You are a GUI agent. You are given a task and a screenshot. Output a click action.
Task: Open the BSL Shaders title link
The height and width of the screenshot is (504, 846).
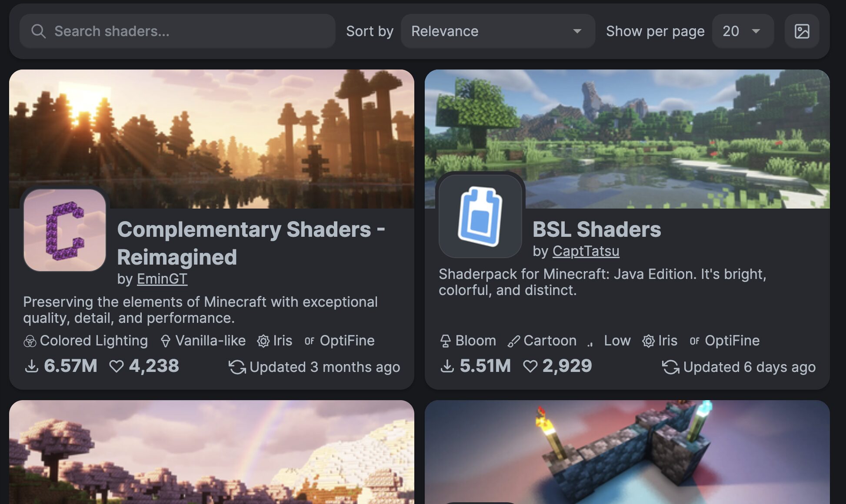(596, 229)
